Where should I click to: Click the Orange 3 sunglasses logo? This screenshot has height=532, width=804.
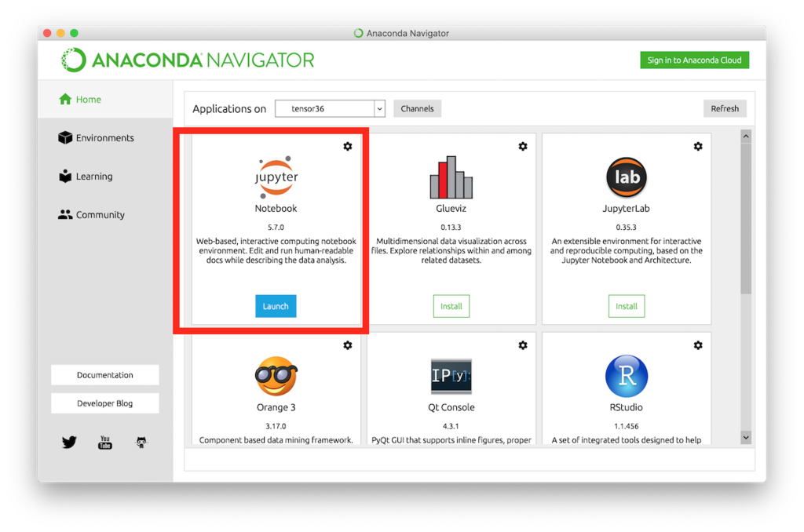click(276, 376)
